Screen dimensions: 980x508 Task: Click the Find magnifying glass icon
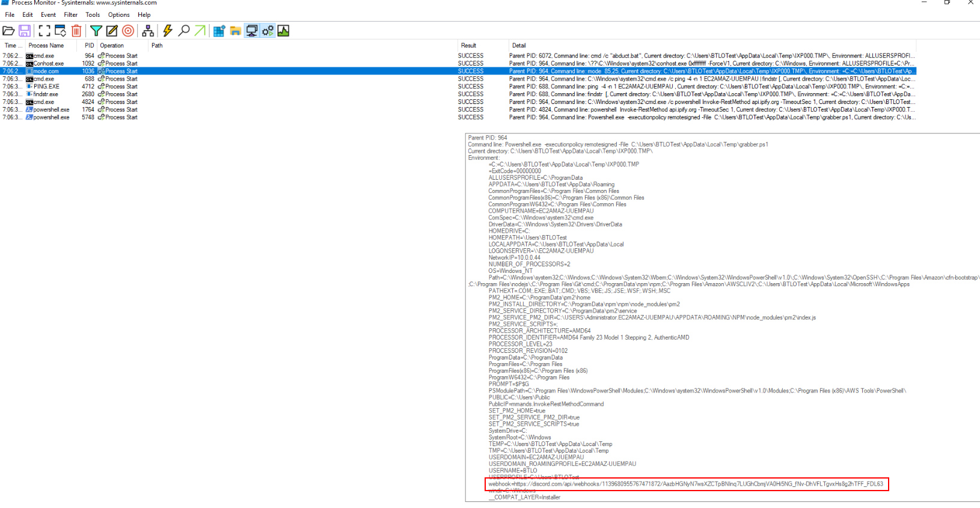pyautogui.click(x=184, y=31)
